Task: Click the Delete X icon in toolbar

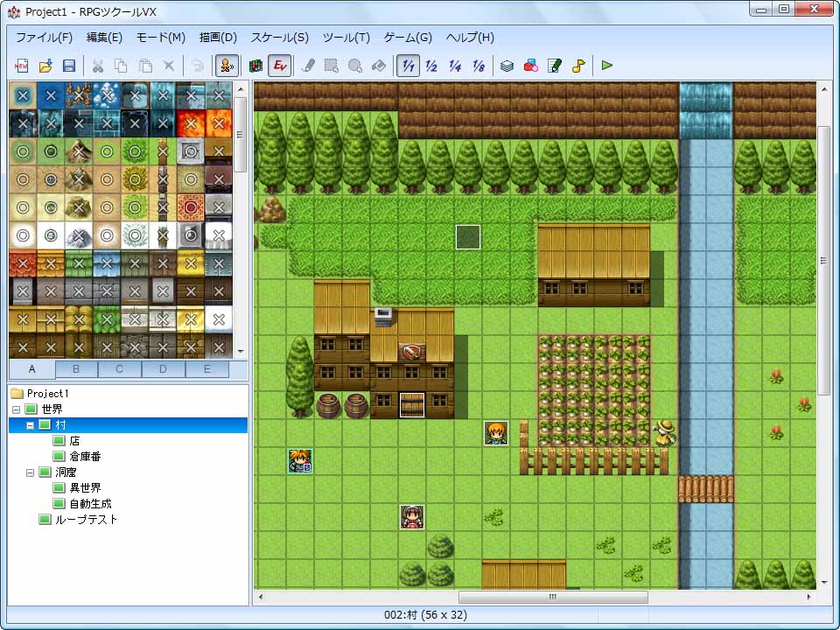Action: coord(169,66)
